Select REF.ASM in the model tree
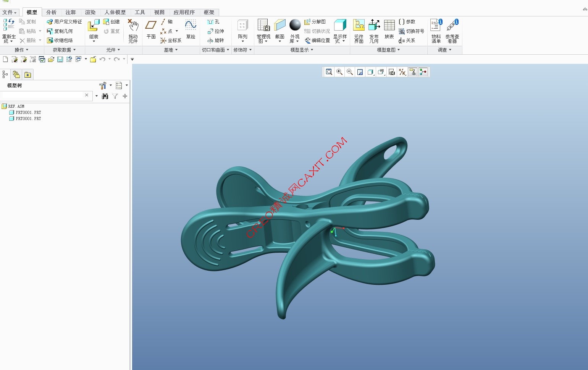The image size is (588, 370). (13, 106)
